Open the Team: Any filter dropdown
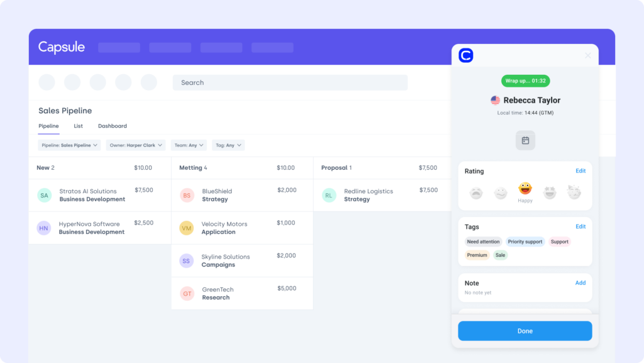Viewport: 644px width, 363px height. pyautogui.click(x=189, y=145)
